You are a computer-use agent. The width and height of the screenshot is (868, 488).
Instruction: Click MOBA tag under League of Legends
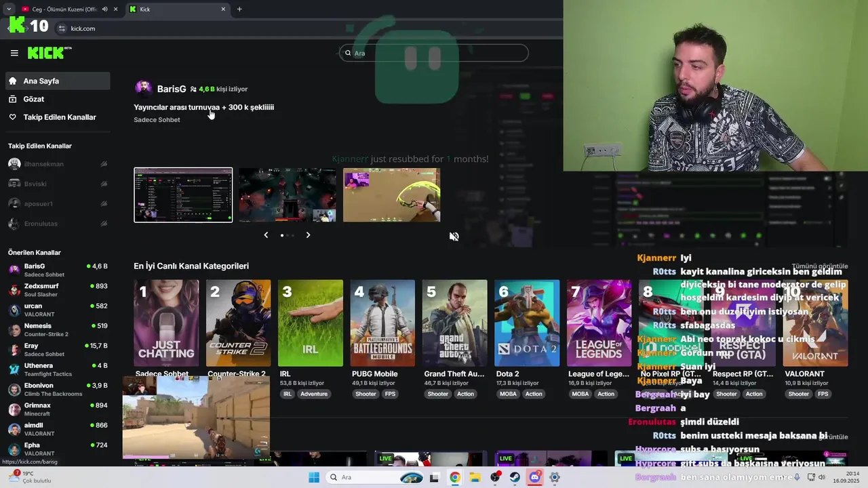(x=580, y=394)
